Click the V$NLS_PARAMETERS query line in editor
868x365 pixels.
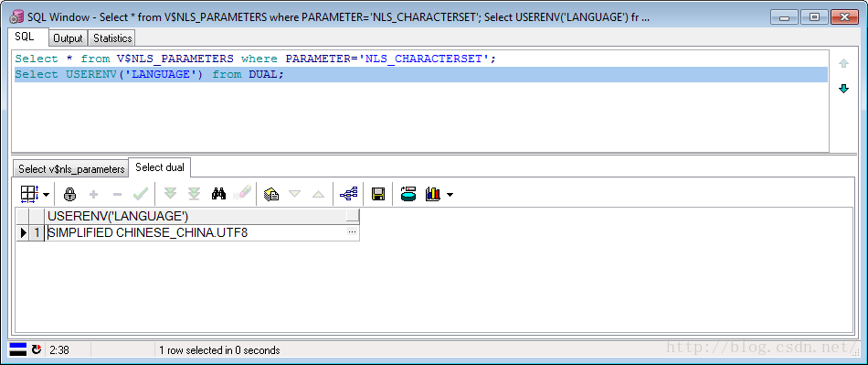point(256,59)
